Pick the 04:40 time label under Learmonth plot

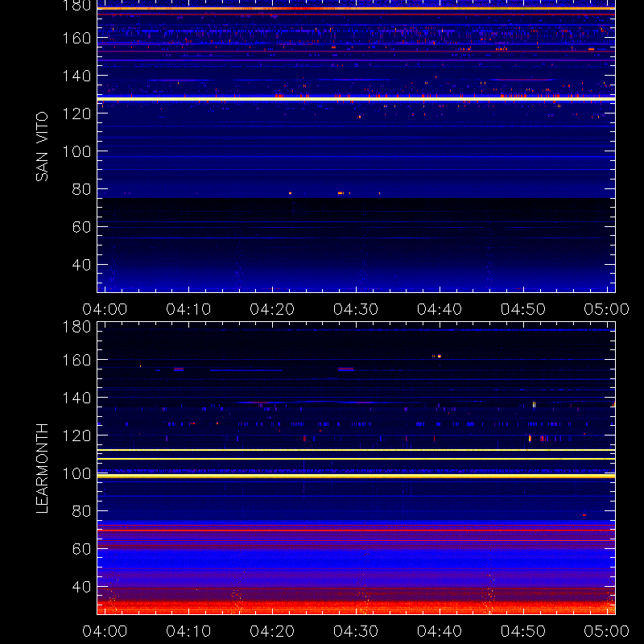tap(440, 631)
